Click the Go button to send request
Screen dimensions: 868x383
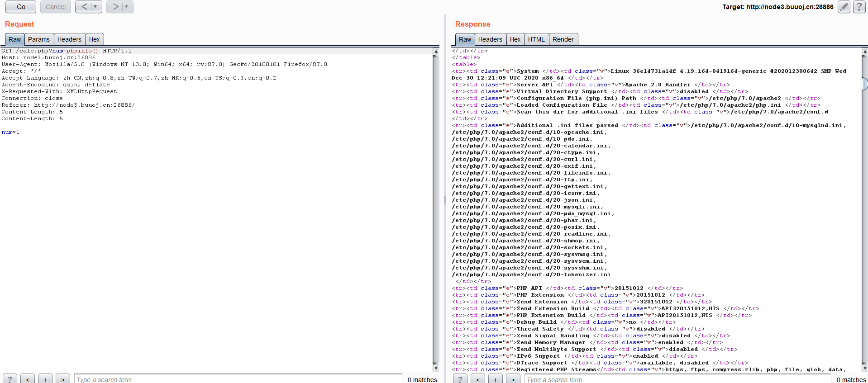pyautogui.click(x=21, y=7)
